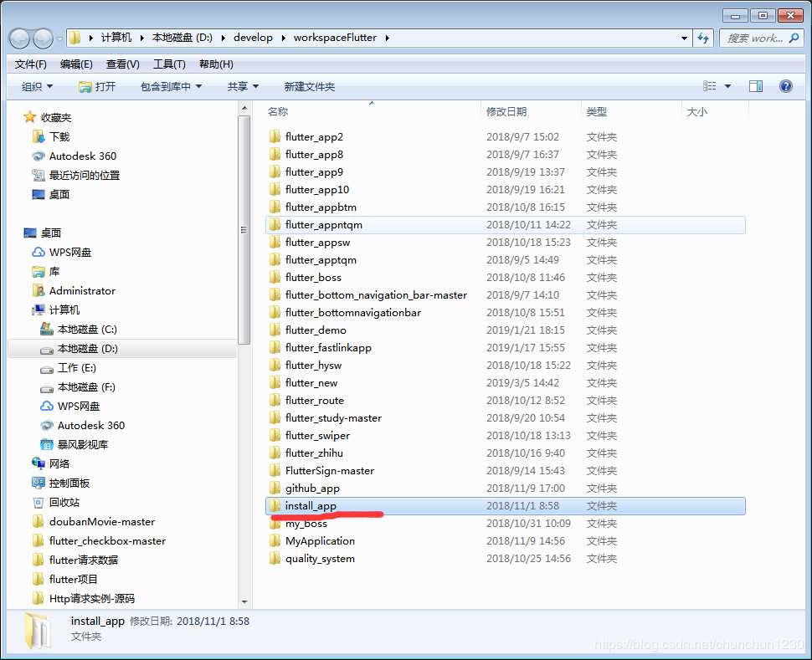Select the github_app folder icon
This screenshot has height=660, width=812.
click(x=275, y=488)
